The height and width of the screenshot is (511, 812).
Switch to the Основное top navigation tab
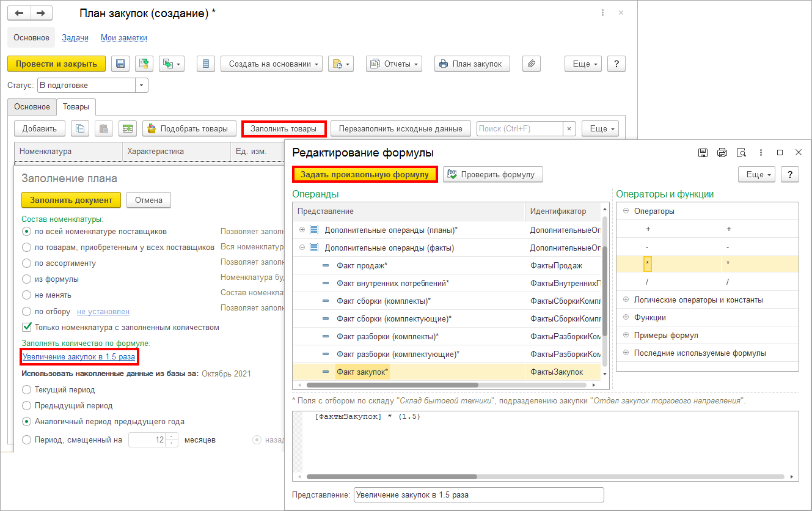click(x=31, y=37)
